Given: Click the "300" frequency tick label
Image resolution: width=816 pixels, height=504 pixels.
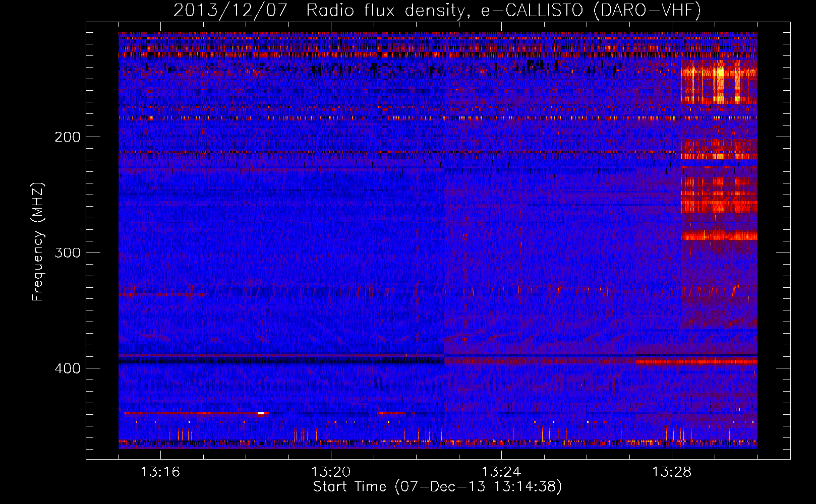Looking at the screenshot, I should 68,253.
